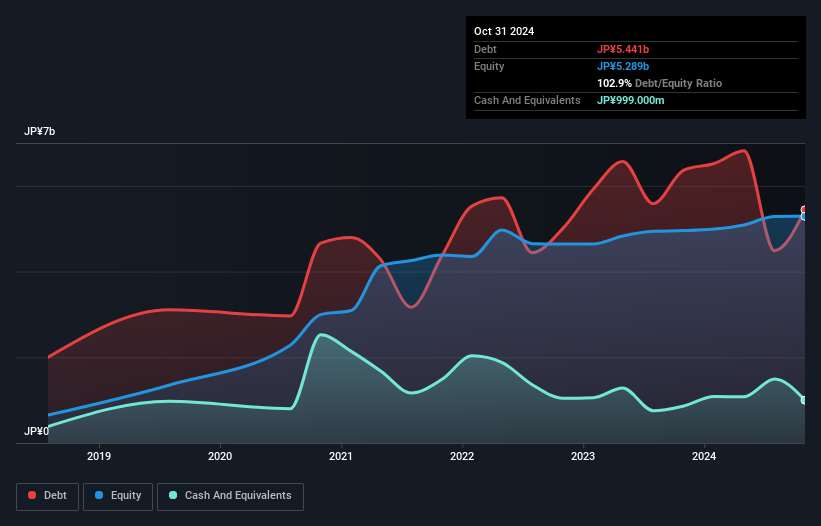The image size is (821, 526).
Task: Toggle the Equity series legend button
Action: point(118,496)
